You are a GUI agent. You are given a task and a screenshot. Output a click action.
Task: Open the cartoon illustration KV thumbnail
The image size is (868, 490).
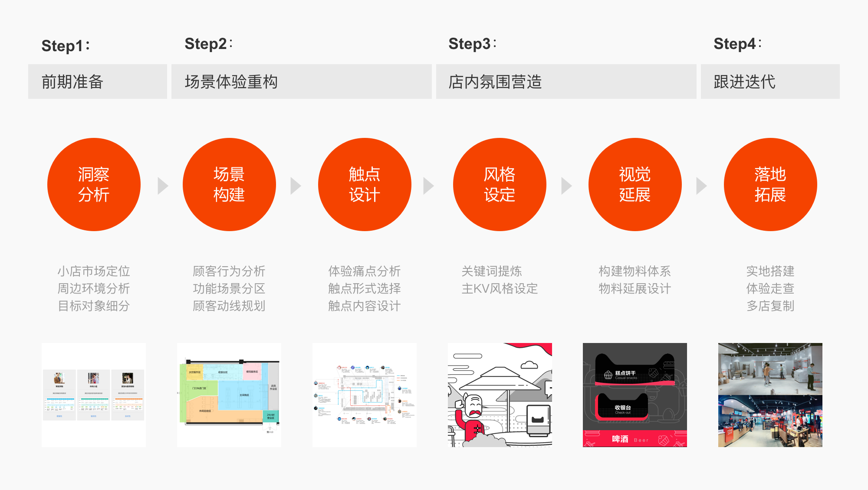[x=500, y=395]
